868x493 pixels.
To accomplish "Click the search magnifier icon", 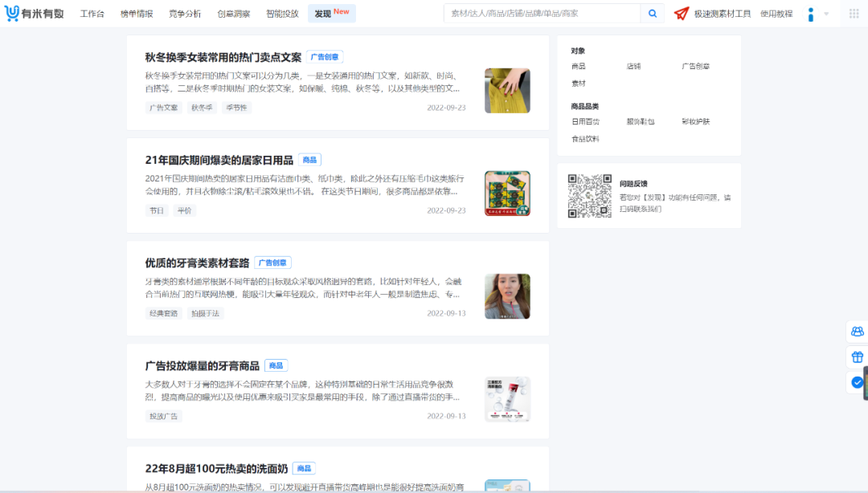I will (651, 13).
